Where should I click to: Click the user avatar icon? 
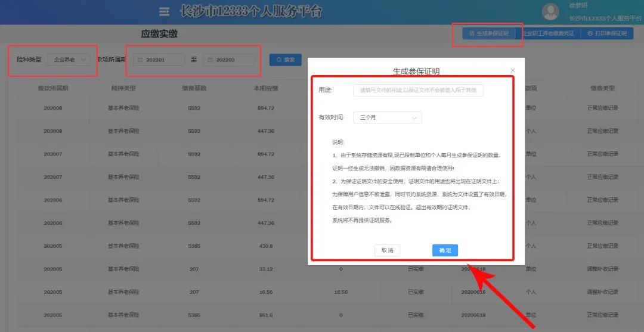(550, 11)
